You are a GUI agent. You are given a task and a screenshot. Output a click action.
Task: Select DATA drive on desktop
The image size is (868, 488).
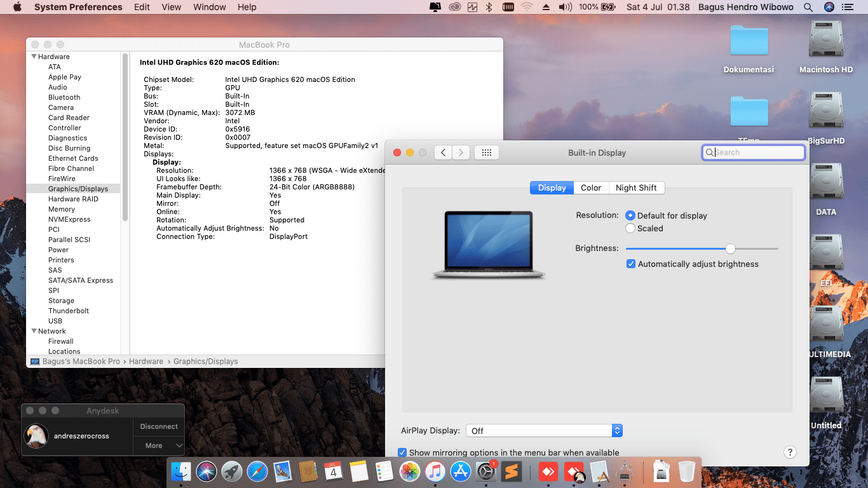click(826, 190)
